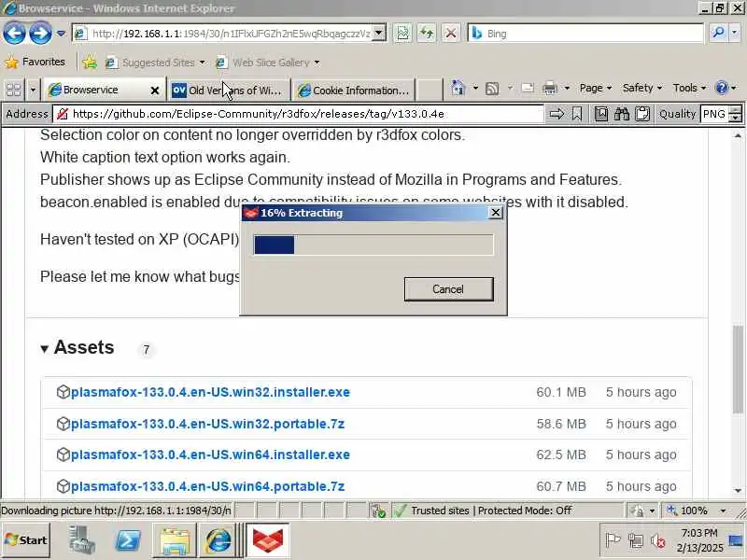Click the Read Mail icon
Image resolution: width=747 pixels, height=560 pixels.
coord(528,88)
